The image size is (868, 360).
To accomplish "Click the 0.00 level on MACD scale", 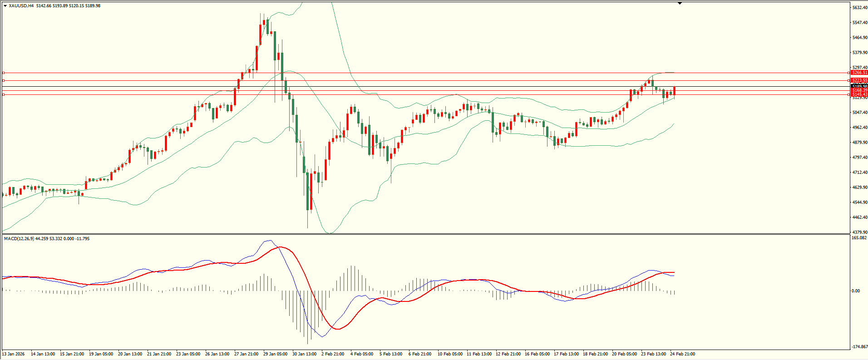I will (855, 291).
